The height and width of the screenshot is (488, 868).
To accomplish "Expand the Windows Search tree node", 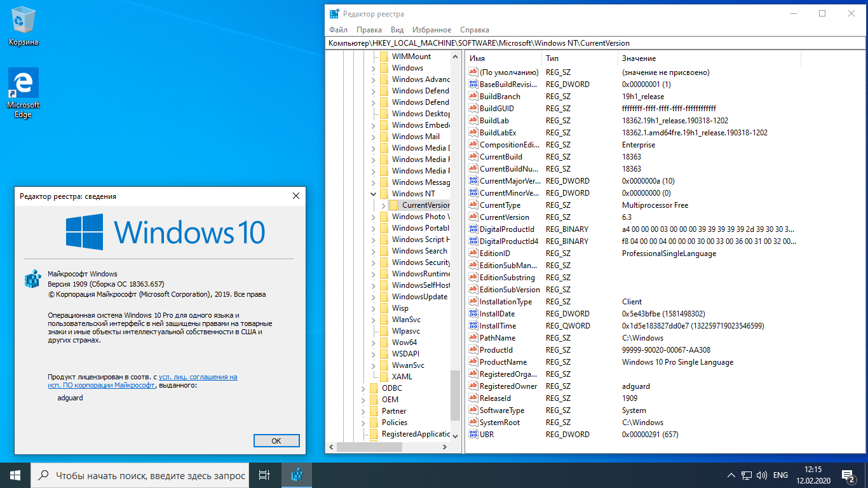I will point(373,251).
